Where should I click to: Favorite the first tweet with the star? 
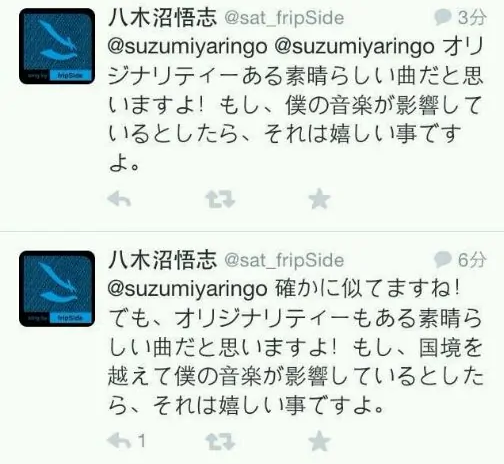pos(319,199)
